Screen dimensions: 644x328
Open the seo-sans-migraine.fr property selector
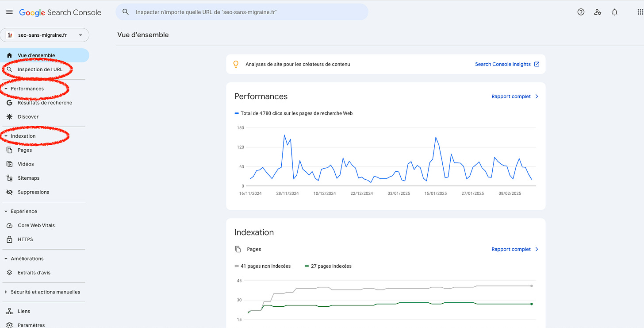pyautogui.click(x=45, y=35)
